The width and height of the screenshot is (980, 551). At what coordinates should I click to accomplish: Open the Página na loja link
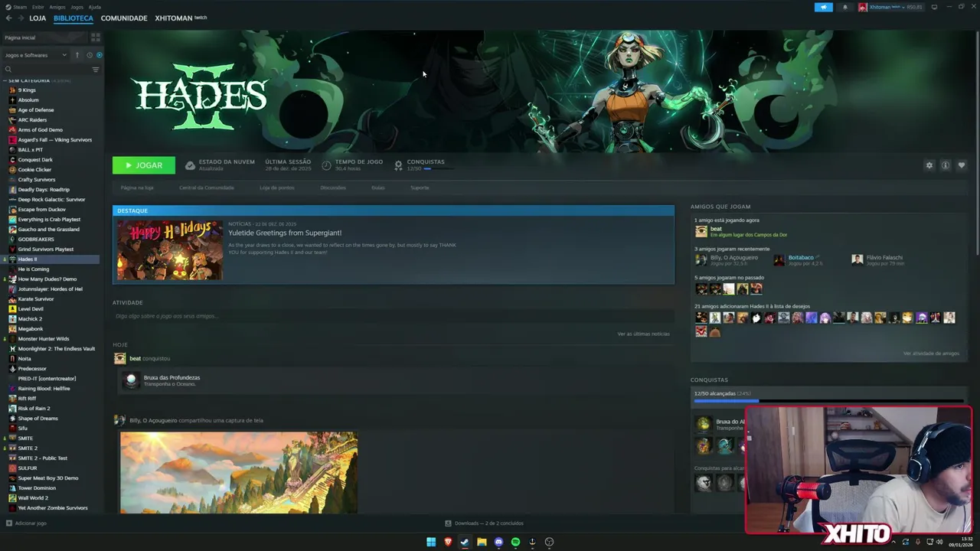(137, 187)
